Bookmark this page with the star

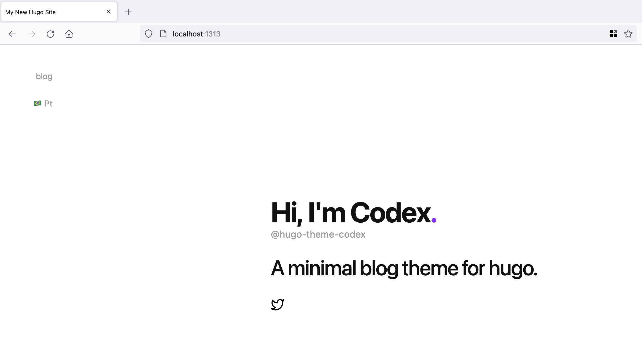point(628,34)
